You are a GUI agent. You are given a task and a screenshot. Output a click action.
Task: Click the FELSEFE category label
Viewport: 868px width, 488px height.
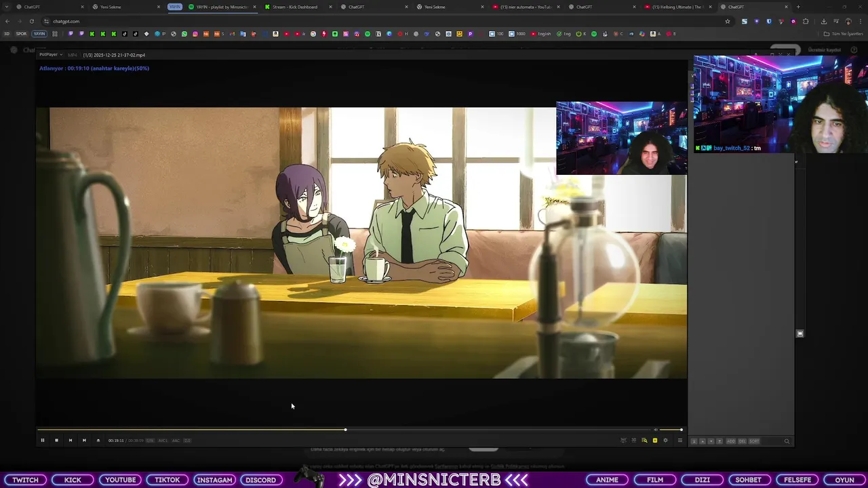click(797, 480)
